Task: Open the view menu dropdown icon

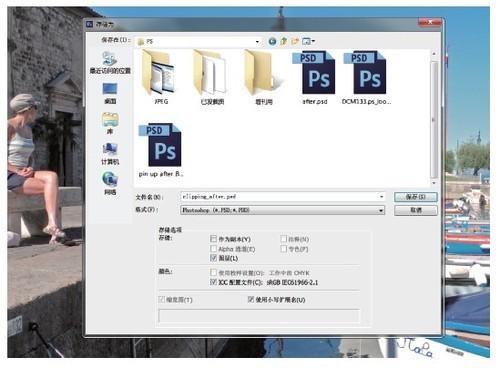Action: coord(309,41)
